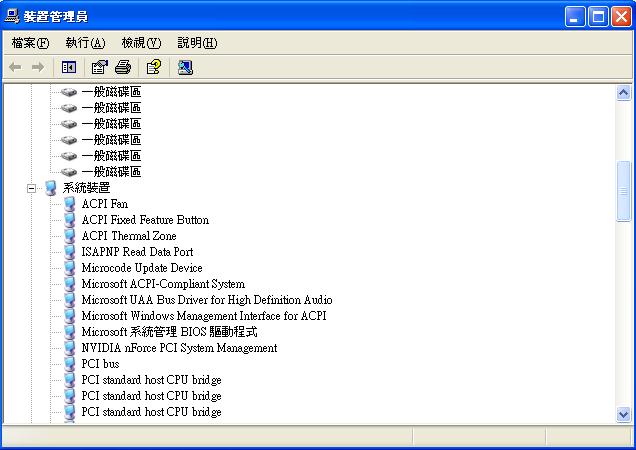Open the 執行(A) menu
Screen dimensions: 636x450
[86, 43]
